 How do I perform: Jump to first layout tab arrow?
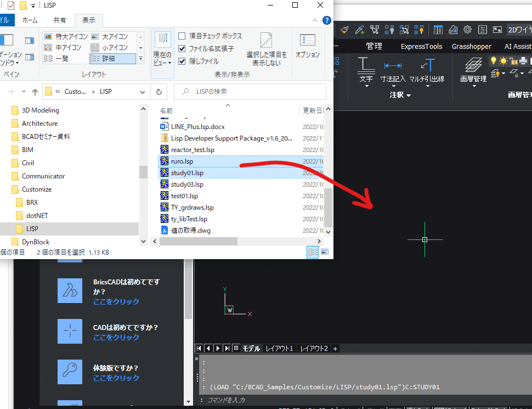click(199, 348)
